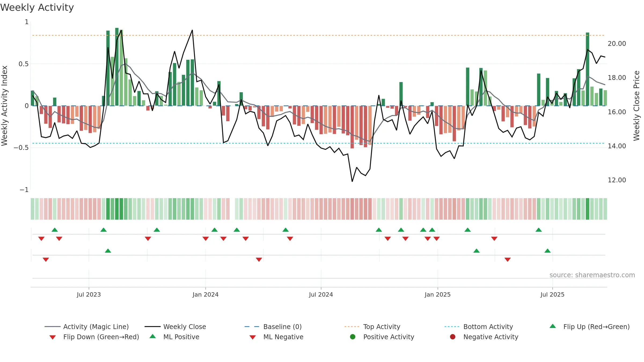Click the weekly close low point in Aug 2024

352,182
